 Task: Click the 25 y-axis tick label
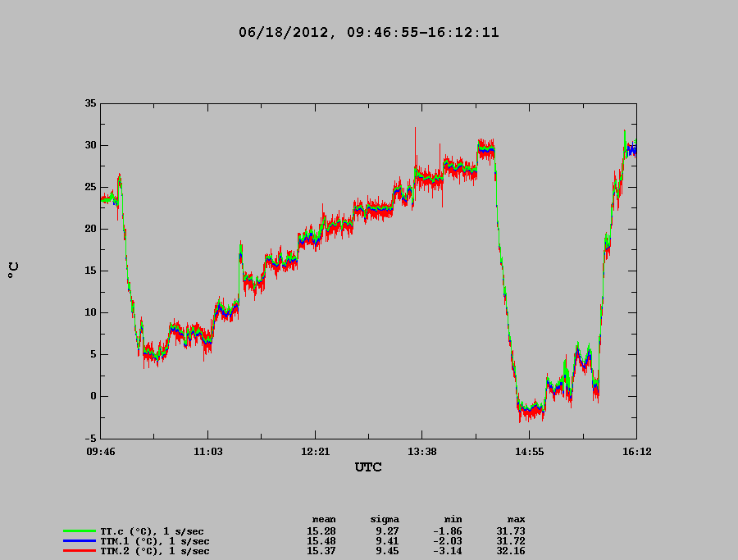[x=90, y=187]
